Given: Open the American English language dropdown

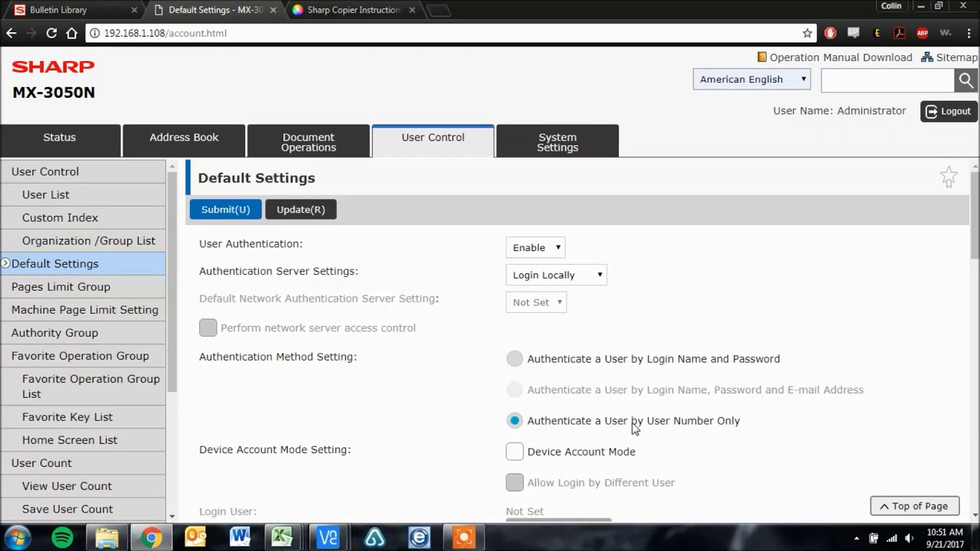Looking at the screenshot, I should click(752, 79).
